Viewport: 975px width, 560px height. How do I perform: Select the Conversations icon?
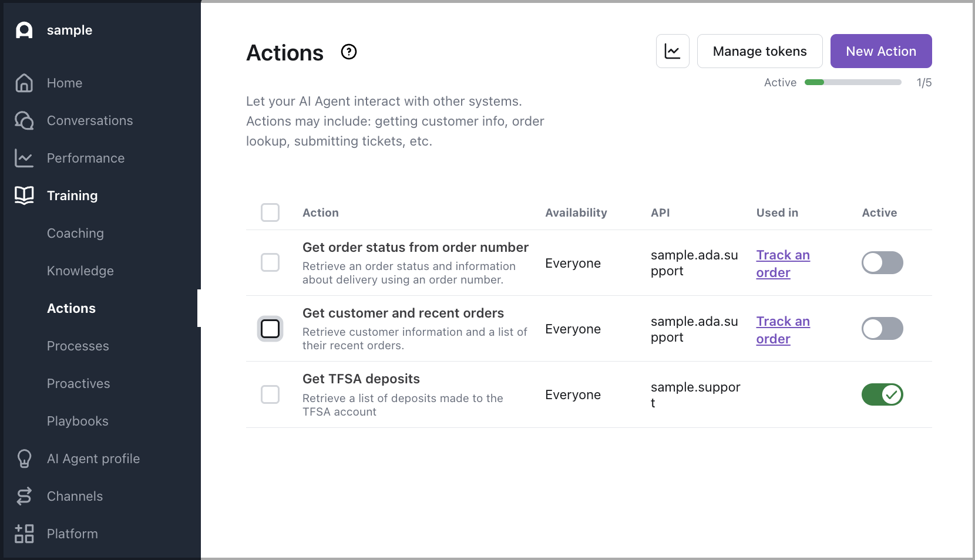coord(24,120)
